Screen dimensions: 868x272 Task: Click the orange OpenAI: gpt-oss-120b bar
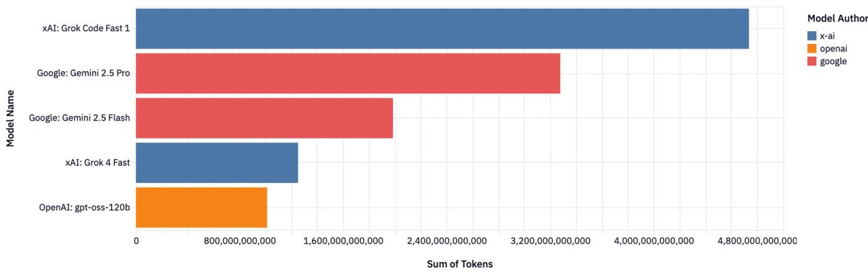pos(201,207)
